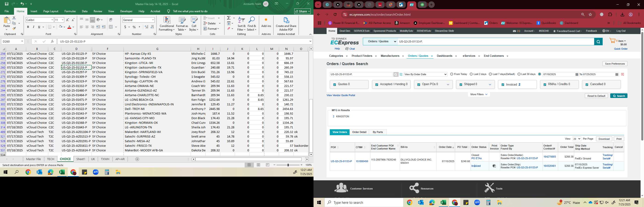Image resolution: width=644 pixels, height=207 pixels.
Task: Switch to the TECH sheet tab
Action: point(50,159)
